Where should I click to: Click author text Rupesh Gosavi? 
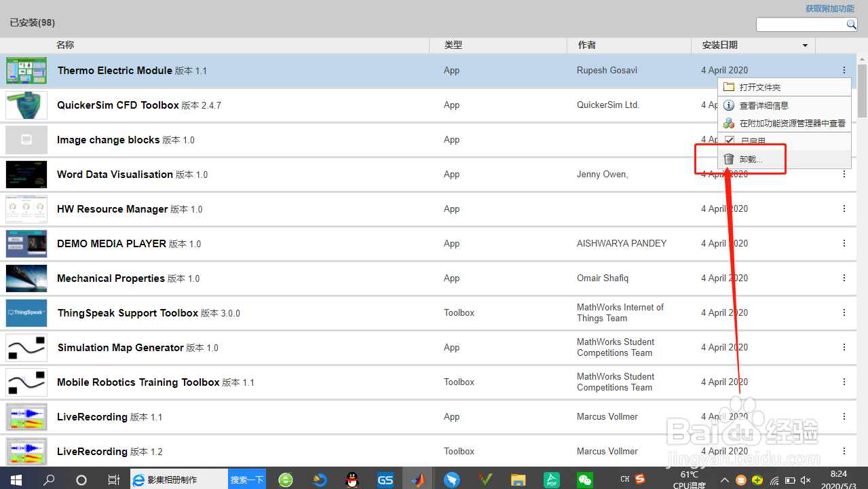click(607, 70)
